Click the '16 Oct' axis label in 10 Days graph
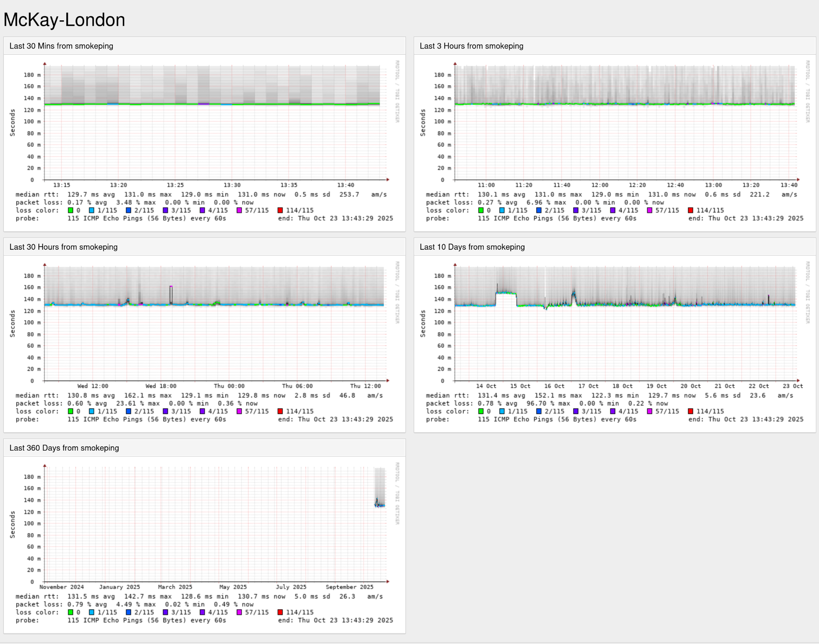Image resolution: width=819 pixels, height=644 pixels. [x=554, y=386]
